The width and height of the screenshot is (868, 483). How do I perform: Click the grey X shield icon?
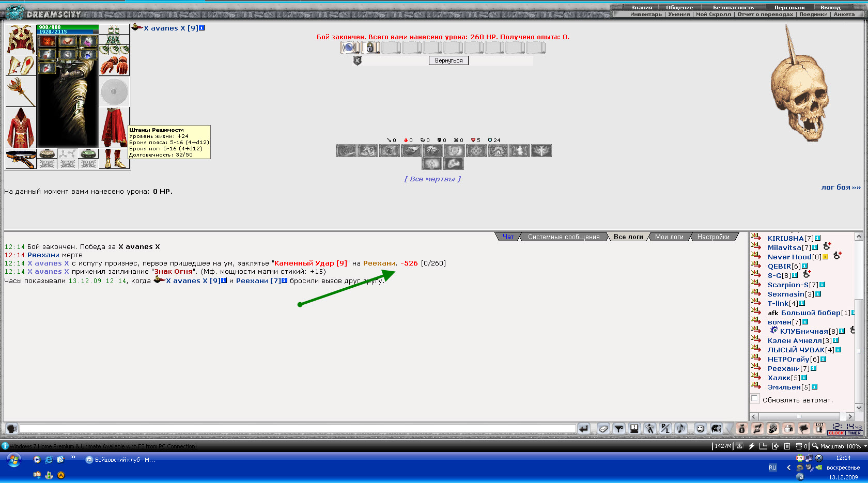coord(357,60)
